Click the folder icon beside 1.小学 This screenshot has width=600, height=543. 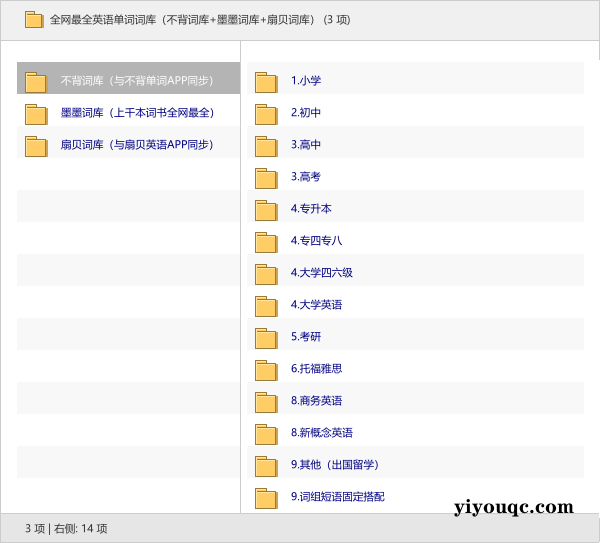265,82
